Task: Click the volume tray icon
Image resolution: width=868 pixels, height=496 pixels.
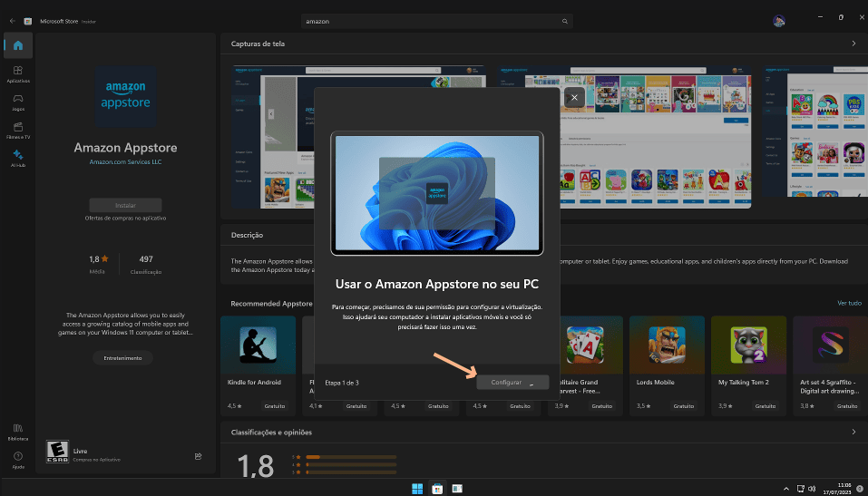Action: pos(811,489)
